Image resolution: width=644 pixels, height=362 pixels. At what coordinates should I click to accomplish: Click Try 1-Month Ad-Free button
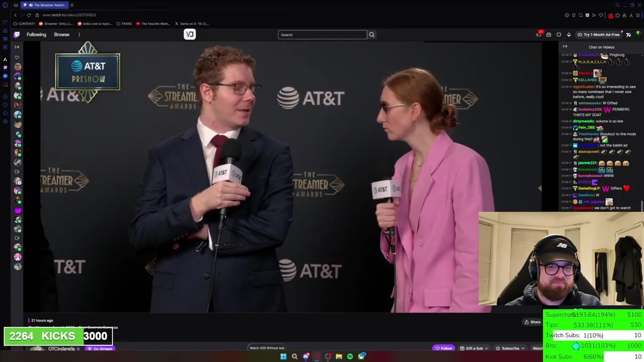point(598,35)
